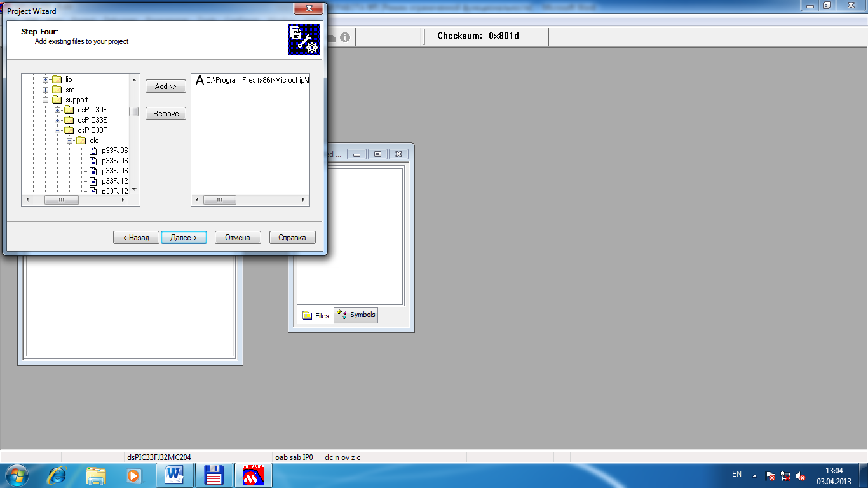The height and width of the screenshot is (488, 868).
Task: Click the info icon in the MPLAB toolbar
Action: (345, 37)
